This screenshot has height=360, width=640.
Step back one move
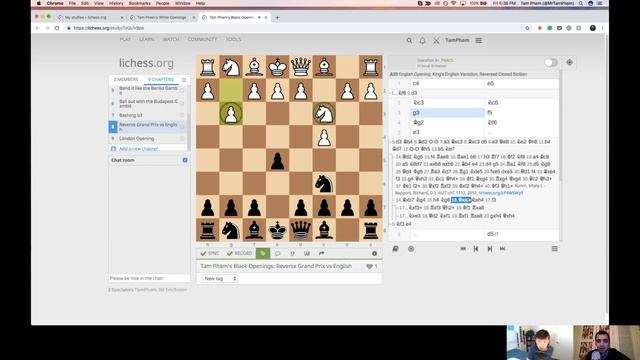point(476,249)
